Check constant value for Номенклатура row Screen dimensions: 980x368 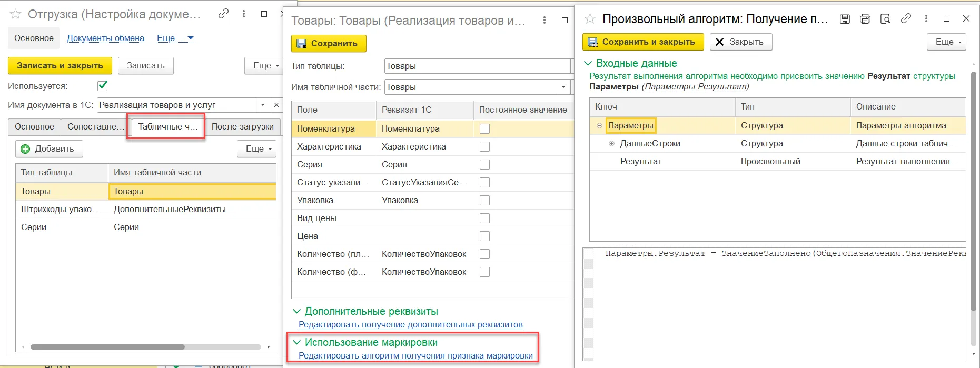pyautogui.click(x=485, y=128)
